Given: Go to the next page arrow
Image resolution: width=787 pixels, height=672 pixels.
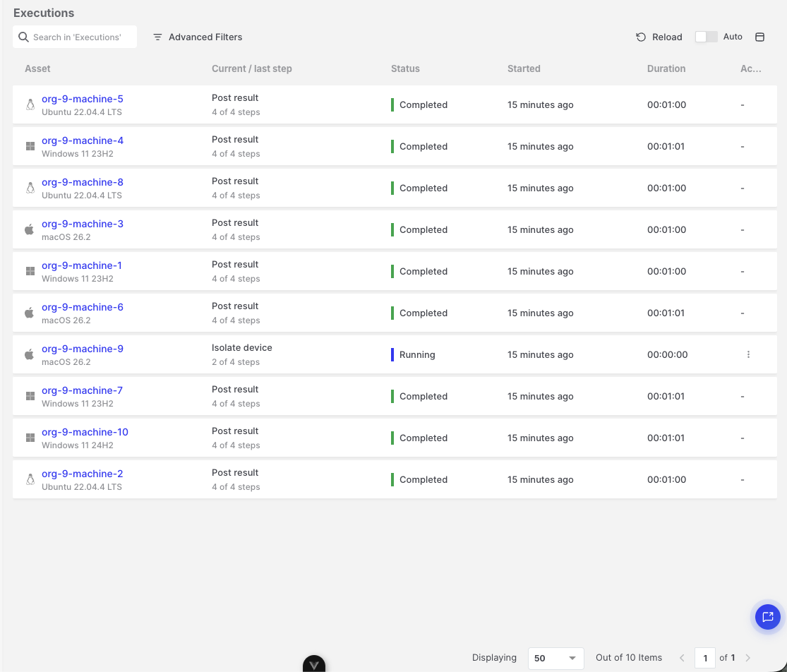Looking at the screenshot, I should click(x=748, y=658).
